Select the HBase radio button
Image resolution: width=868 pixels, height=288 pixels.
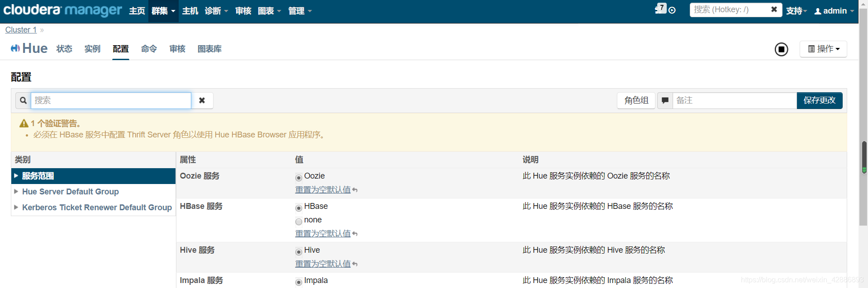pos(299,208)
